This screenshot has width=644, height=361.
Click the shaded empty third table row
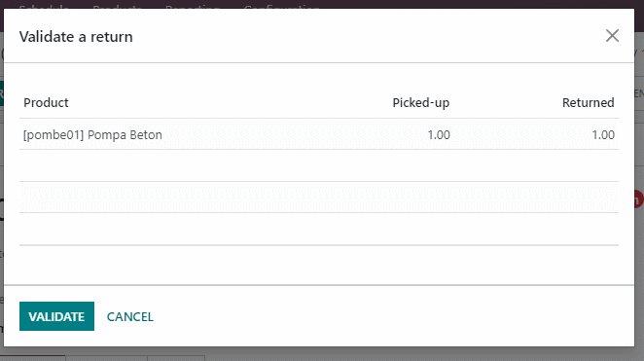319,198
